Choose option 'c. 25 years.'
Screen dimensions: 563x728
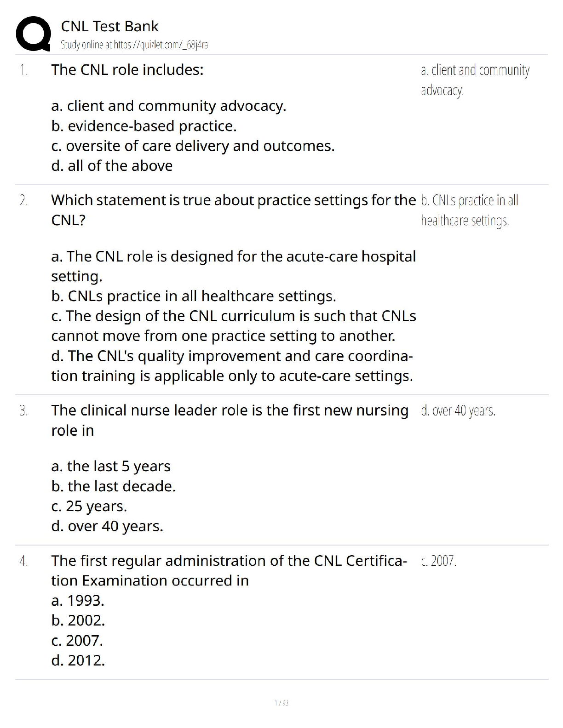click(89, 506)
